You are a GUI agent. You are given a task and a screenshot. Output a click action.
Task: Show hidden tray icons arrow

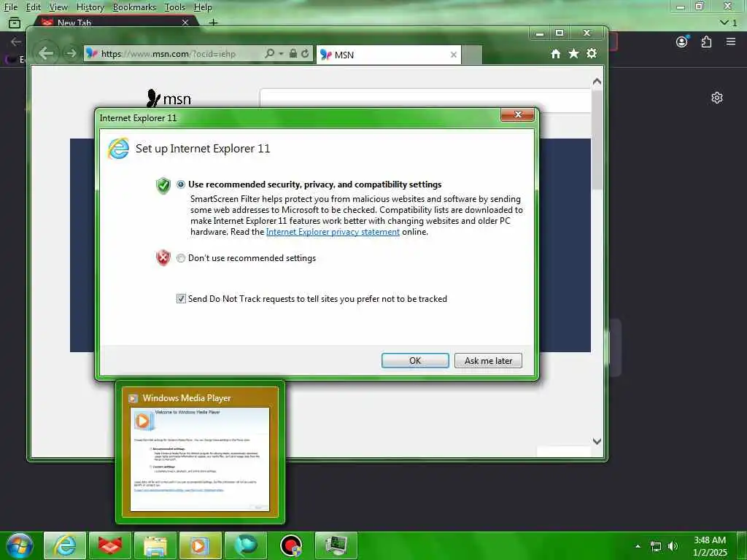pos(638,546)
